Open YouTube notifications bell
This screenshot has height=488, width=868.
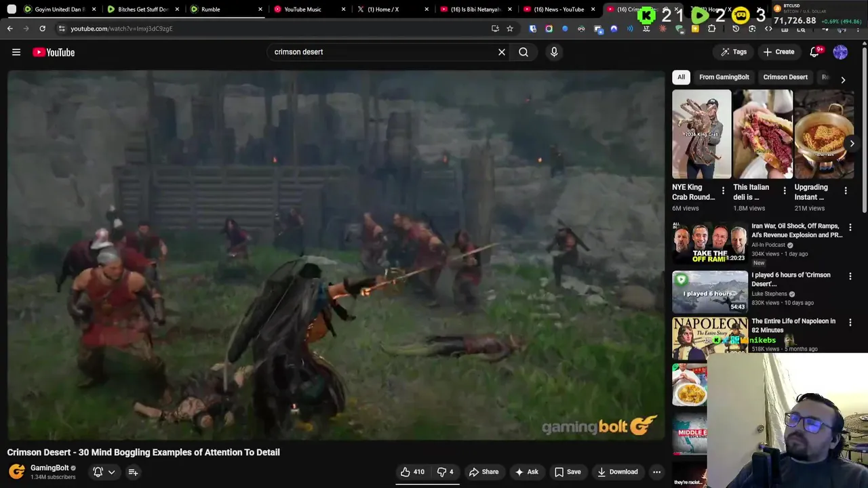(x=815, y=52)
